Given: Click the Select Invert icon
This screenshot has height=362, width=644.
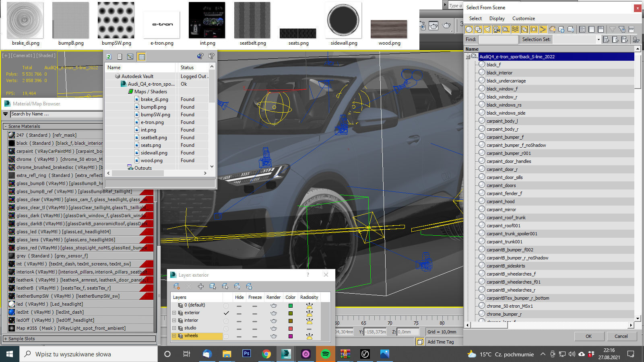Looking at the screenshot, I should [x=601, y=29].
